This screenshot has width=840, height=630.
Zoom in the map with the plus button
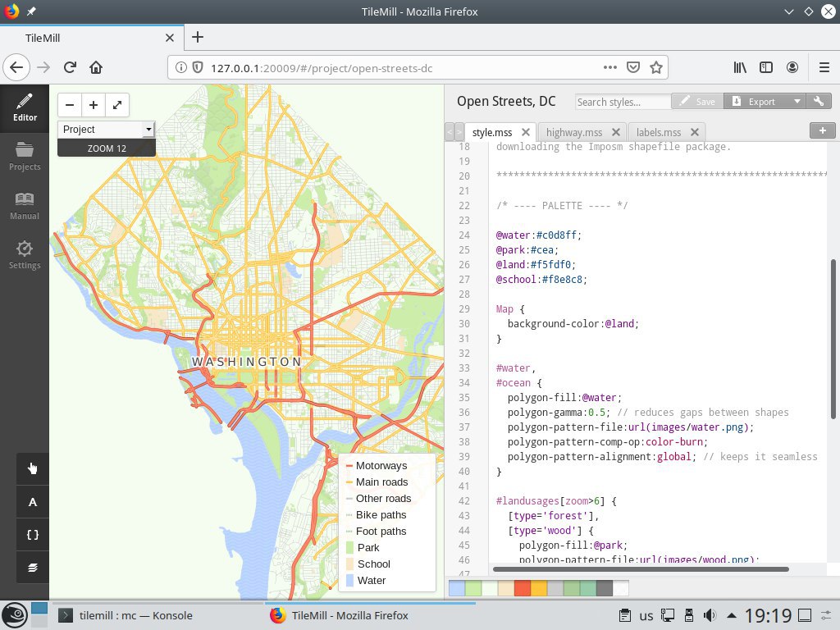(94, 105)
